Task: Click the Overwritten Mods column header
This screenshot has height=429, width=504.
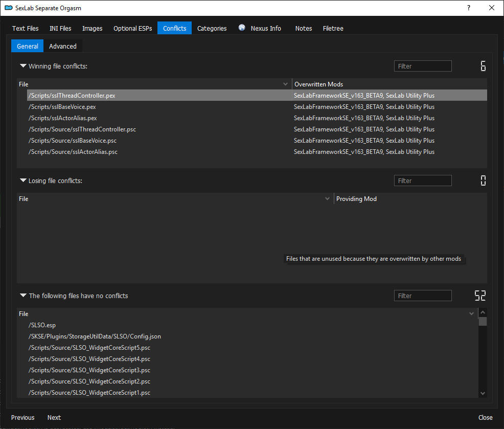Action: tap(390, 84)
